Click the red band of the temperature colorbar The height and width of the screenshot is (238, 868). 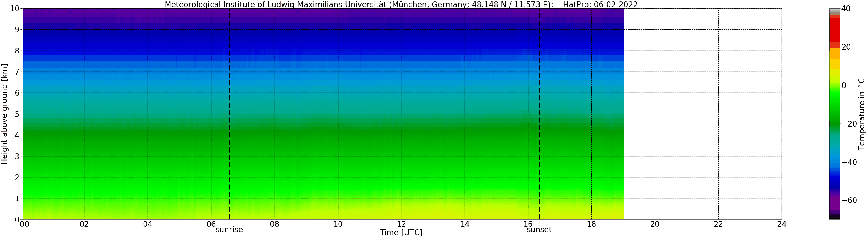click(834, 30)
